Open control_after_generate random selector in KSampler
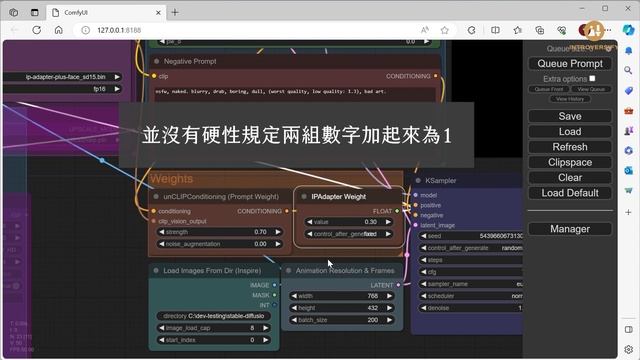 [471, 248]
